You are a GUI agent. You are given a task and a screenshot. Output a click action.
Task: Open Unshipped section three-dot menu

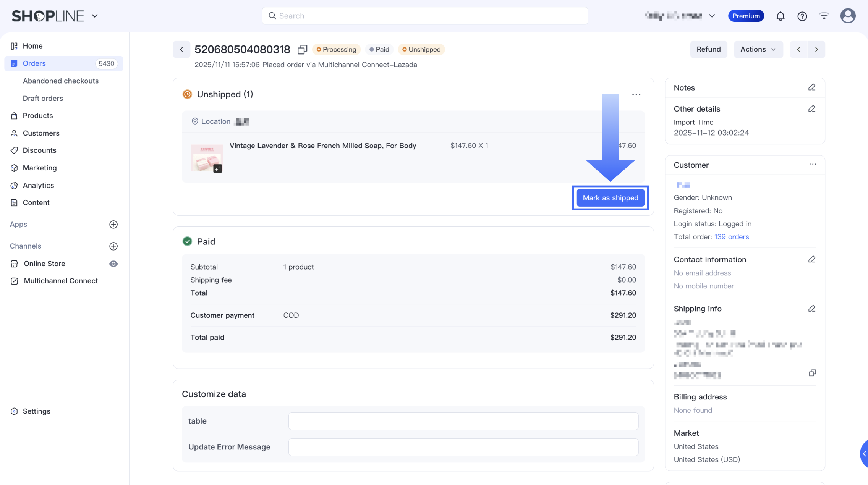click(x=636, y=95)
